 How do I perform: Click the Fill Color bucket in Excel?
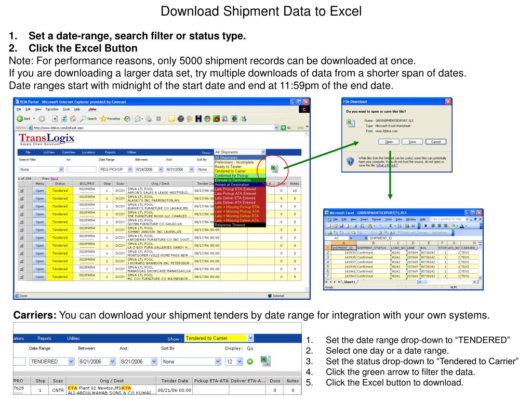pyautogui.click(x=453, y=225)
